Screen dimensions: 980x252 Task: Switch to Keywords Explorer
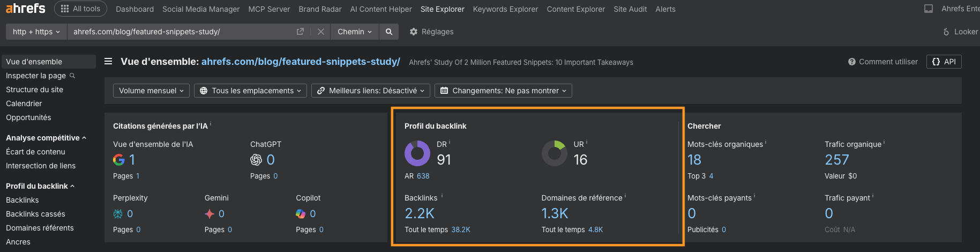tap(505, 9)
